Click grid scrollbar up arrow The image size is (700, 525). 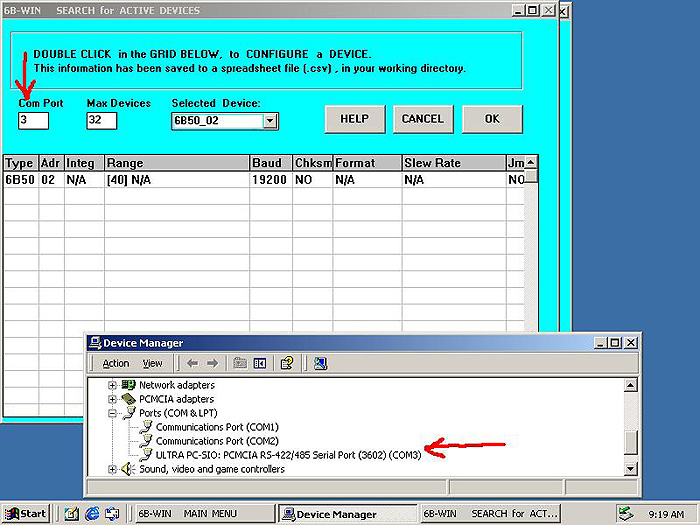pos(531,162)
